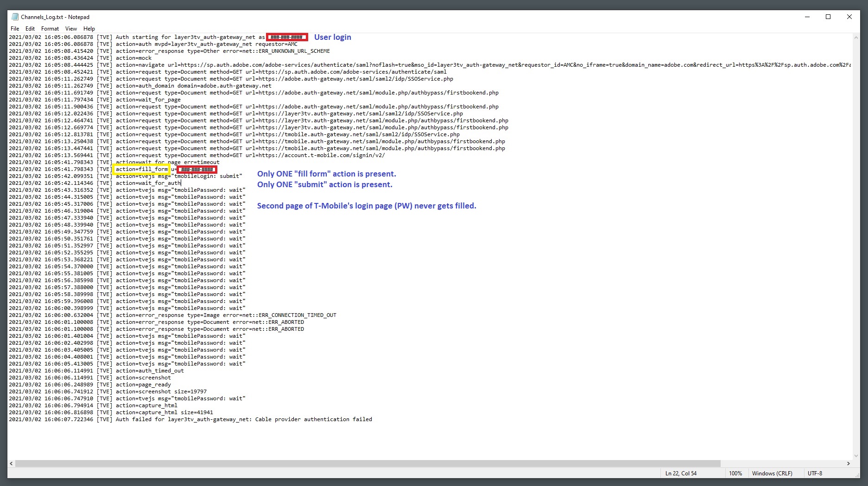This screenshot has width=868, height=486.
Task: Open the Help menu
Action: pyautogui.click(x=89, y=29)
